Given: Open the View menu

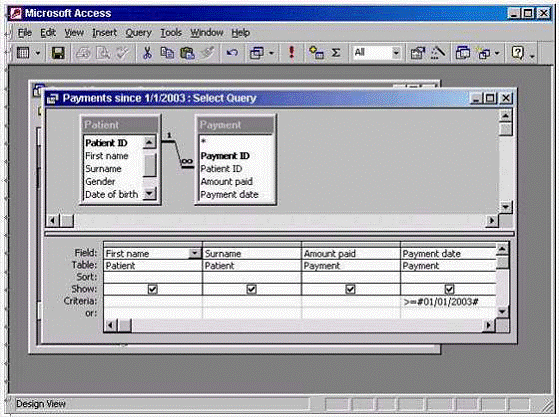Looking at the screenshot, I should click(74, 33).
